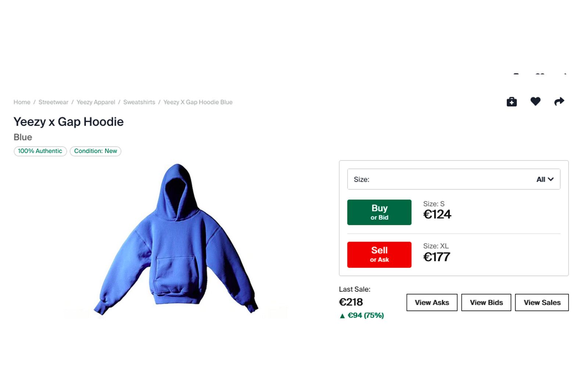This screenshot has height=368, width=588.
Task: Click Yeezy X Gap Hoodie Blue breadcrumb
Action: tap(198, 102)
